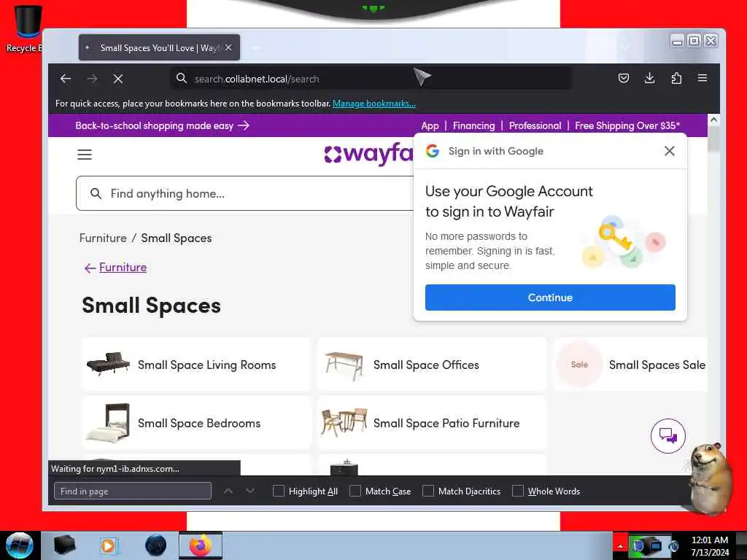Open the black box taskbar icon
The height and width of the screenshot is (560, 747).
[64, 545]
